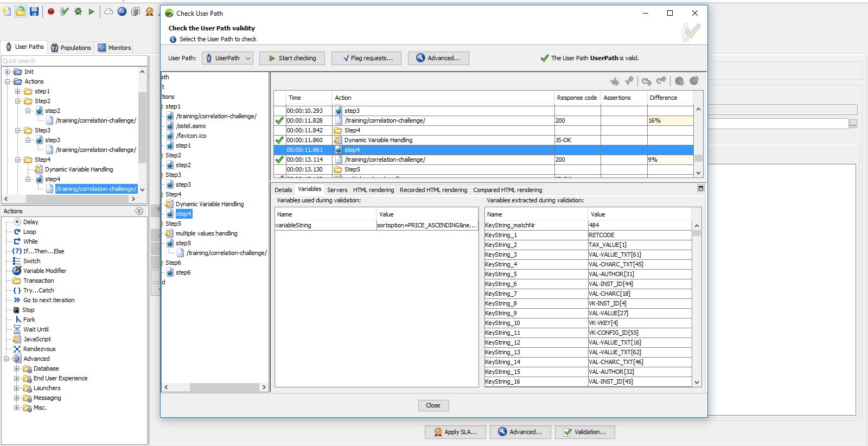868x446 pixels.
Task: Click the Advanced... button in Check User Path dialog
Action: click(438, 58)
